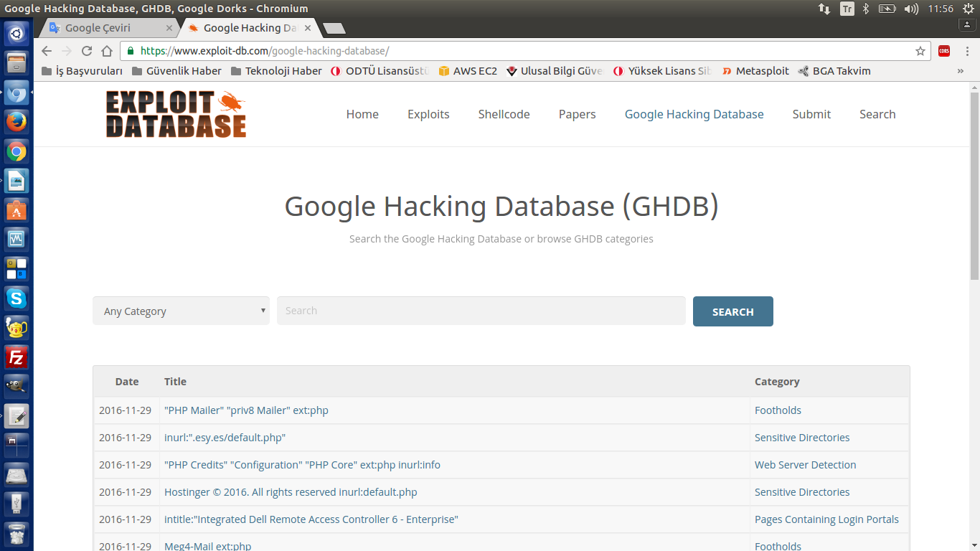Open Chromium profile person button
This screenshot has height=551, width=980.
pos(967,25)
